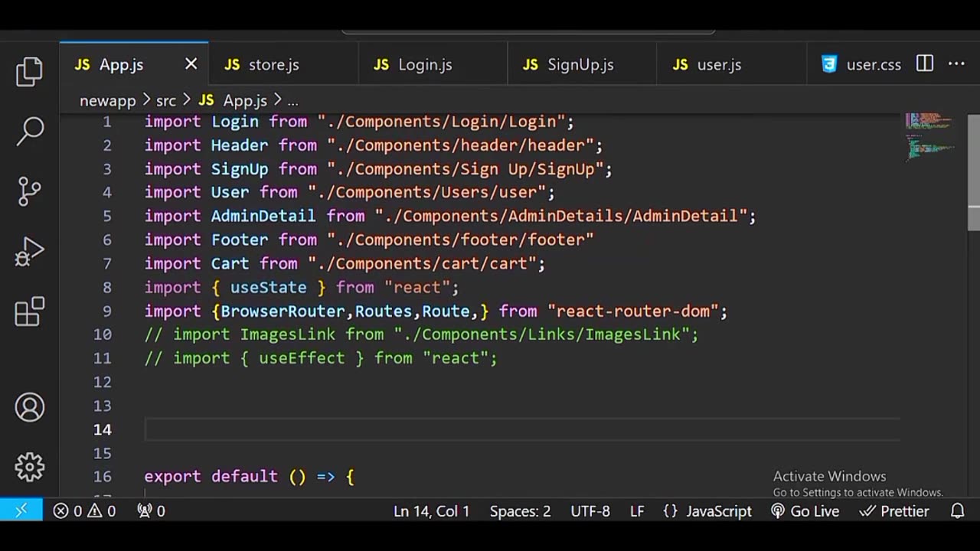Change end of line sequence LF
Viewport: 980px width, 551px height.
coord(637,510)
